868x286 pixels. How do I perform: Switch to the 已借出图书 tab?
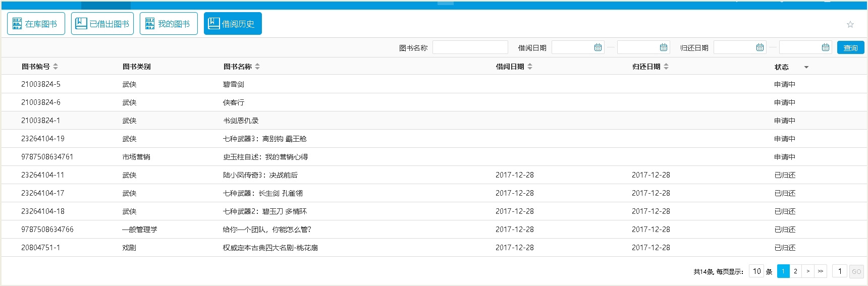point(102,24)
